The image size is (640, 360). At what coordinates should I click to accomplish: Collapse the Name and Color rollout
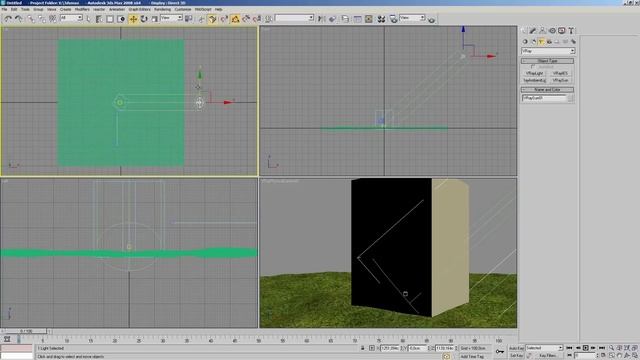point(547,89)
